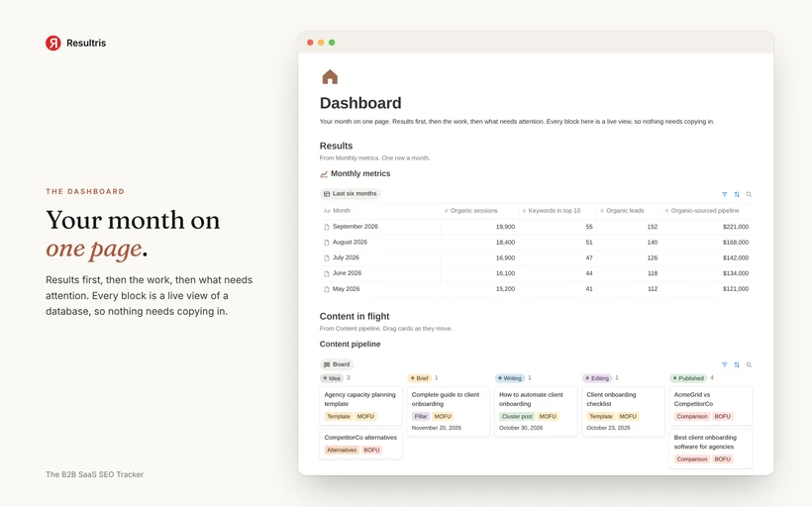Image resolution: width=812 pixels, height=507 pixels.
Task: Open Client onboarding checklist card
Action: point(623,411)
